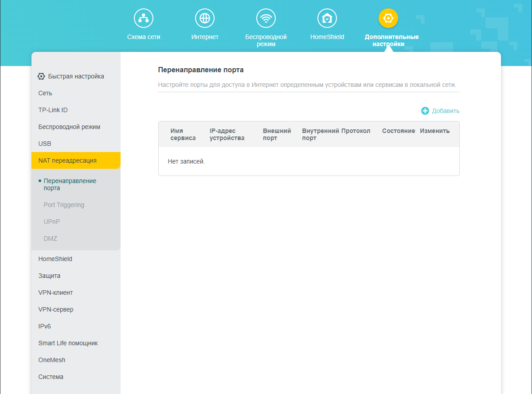The image size is (532, 394).
Task: Click the blue plus icon next to Добавить
Action: [x=425, y=111]
